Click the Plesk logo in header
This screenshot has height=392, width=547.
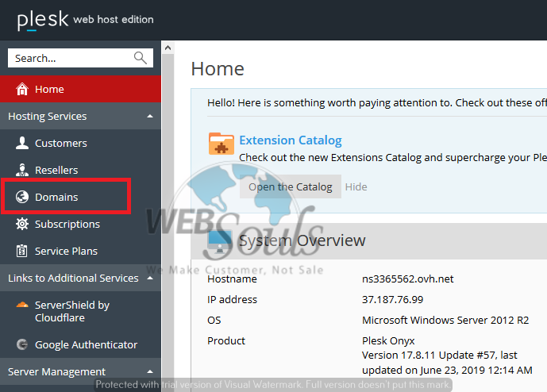click(x=43, y=20)
